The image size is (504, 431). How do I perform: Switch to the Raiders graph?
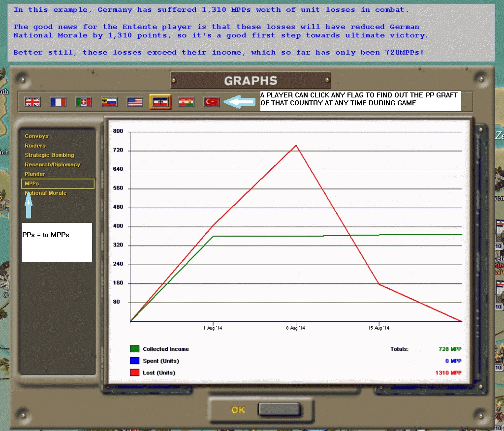(x=34, y=146)
